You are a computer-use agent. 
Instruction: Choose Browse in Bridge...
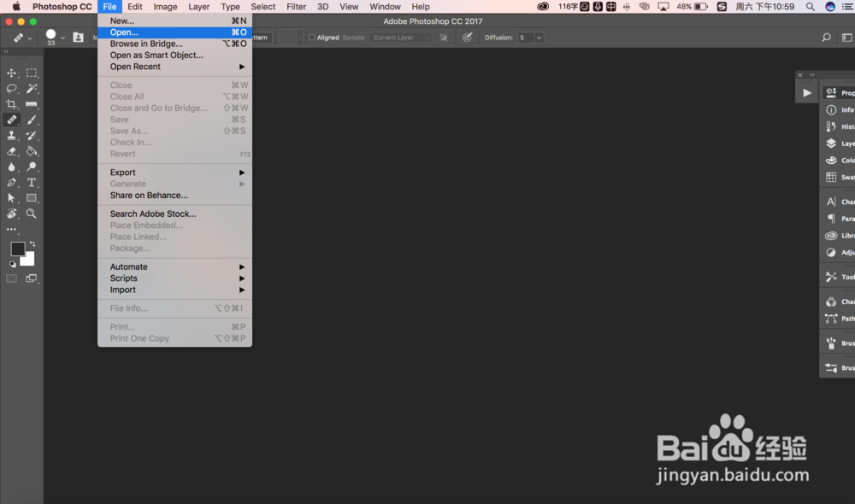click(x=175, y=44)
